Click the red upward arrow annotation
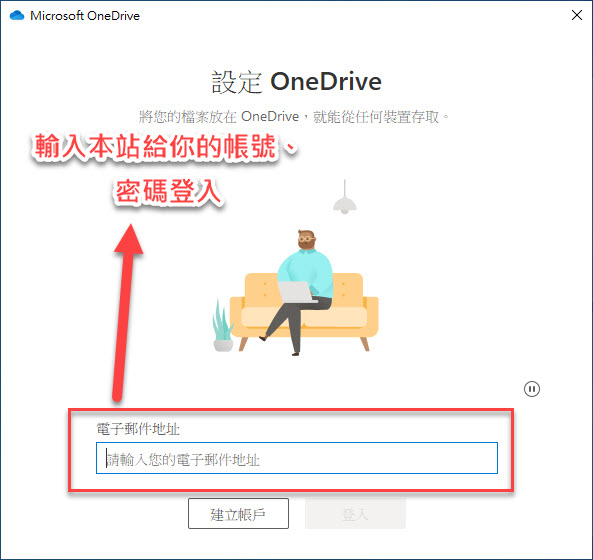This screenshot has height=560, width=593. [126, 312]
